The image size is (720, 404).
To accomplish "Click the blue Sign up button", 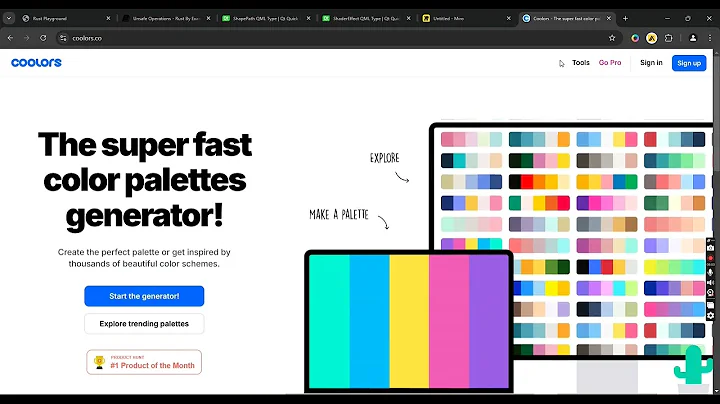I will tap(689, 63).
